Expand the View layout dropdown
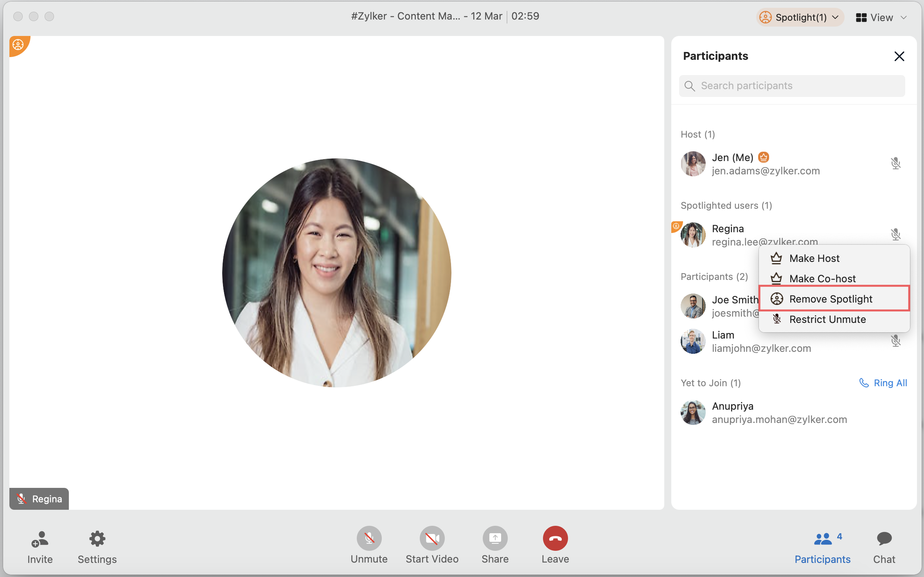Viewport: 924px width, 577px height. (881, 18)
